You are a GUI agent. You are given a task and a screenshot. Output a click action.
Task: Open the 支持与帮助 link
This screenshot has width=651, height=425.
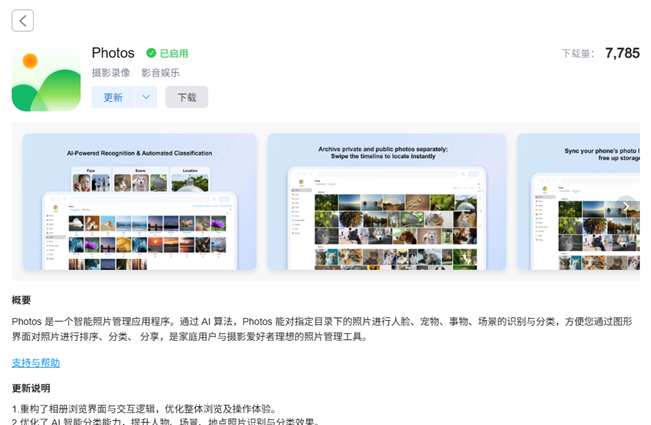(36, 363)
